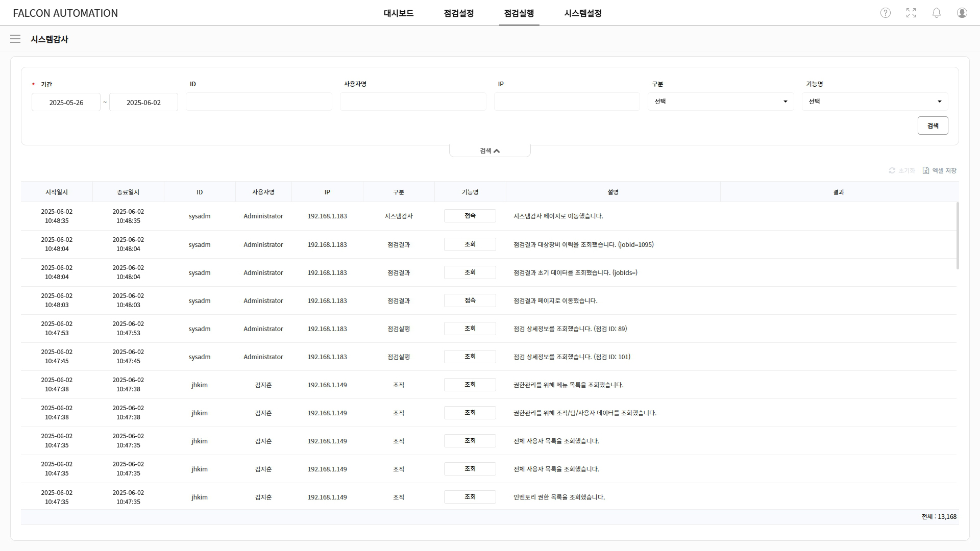Click 접속 badge in 점검결과 페이지 row

coord(470,300)
